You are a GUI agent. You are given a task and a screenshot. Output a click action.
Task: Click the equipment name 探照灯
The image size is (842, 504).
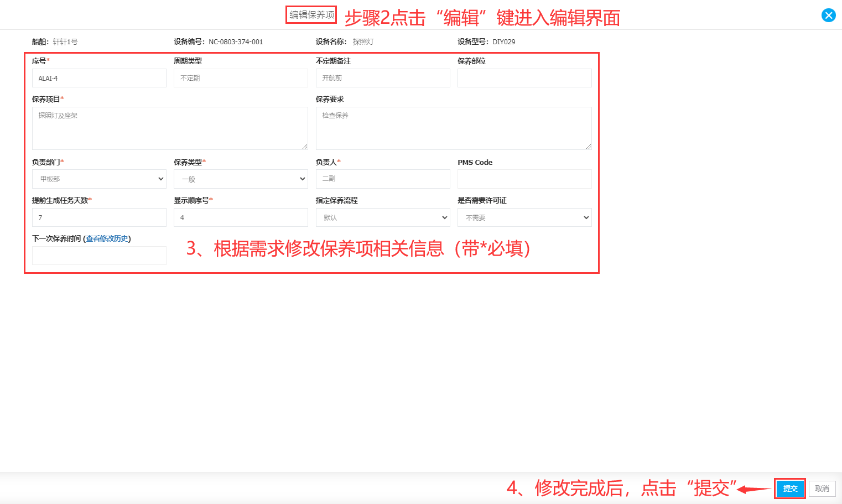(363, 42)
